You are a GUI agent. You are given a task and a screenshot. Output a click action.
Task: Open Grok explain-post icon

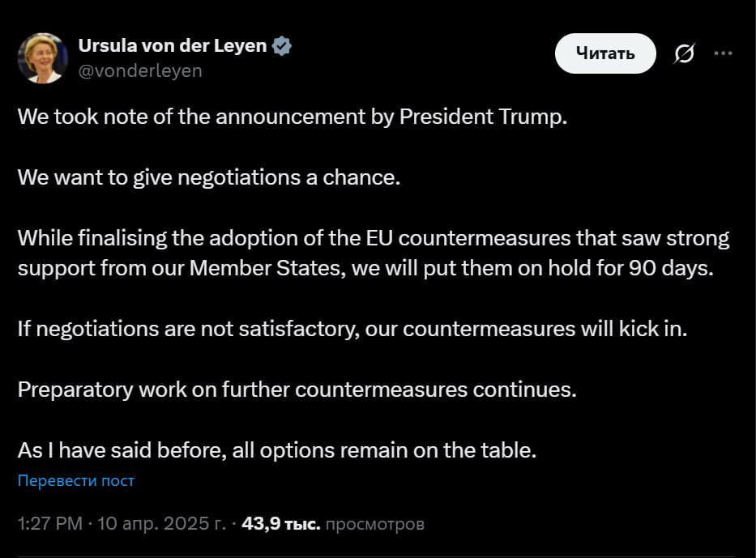[x=684, y=54]
